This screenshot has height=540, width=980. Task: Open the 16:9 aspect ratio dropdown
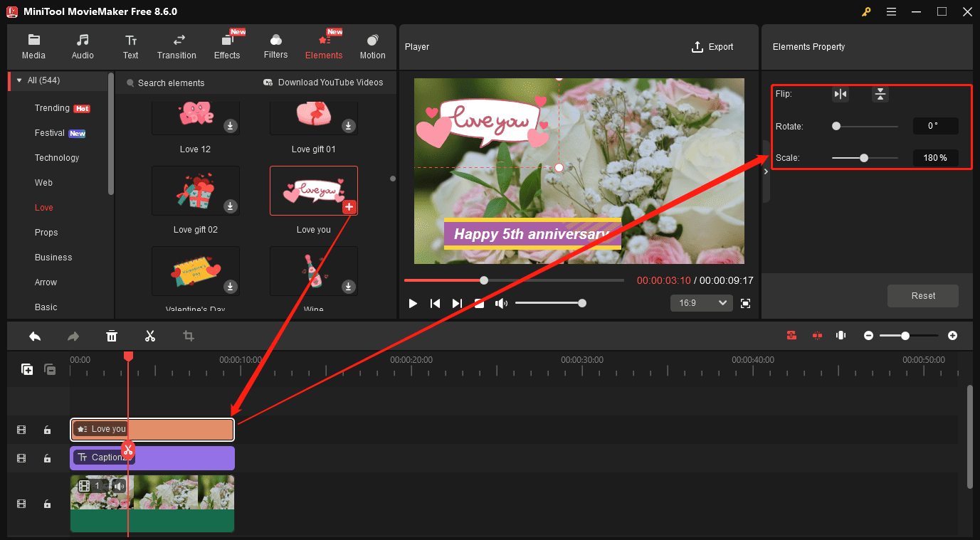pos(701,303)
